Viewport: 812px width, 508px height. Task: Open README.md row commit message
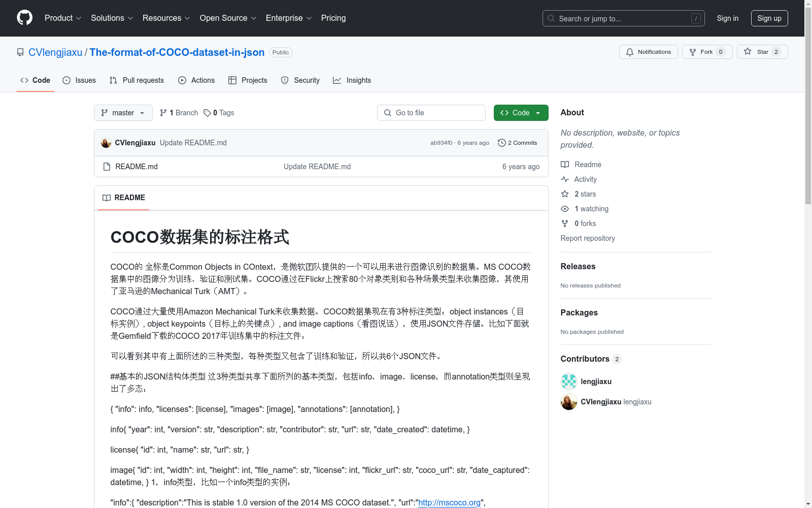click(317, 167)
